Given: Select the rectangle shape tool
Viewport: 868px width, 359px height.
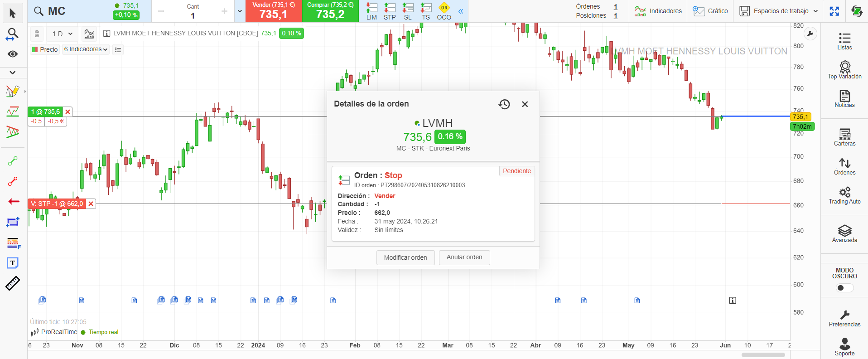Looking at the screenshot, I should tap(13, 222).
